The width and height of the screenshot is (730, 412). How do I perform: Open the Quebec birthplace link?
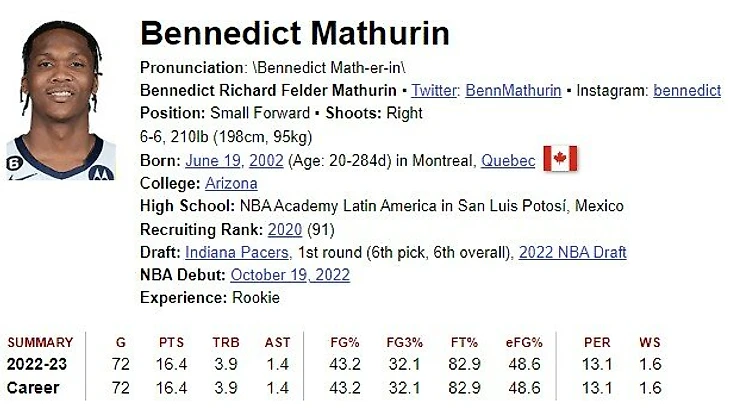pos(508,161)
